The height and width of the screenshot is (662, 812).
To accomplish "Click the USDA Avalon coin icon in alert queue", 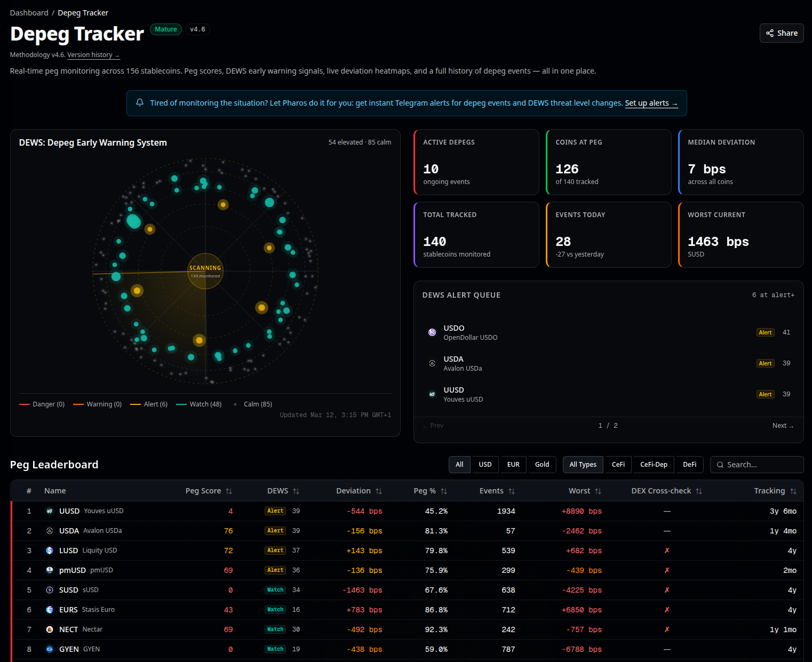I will pos(432,363).
